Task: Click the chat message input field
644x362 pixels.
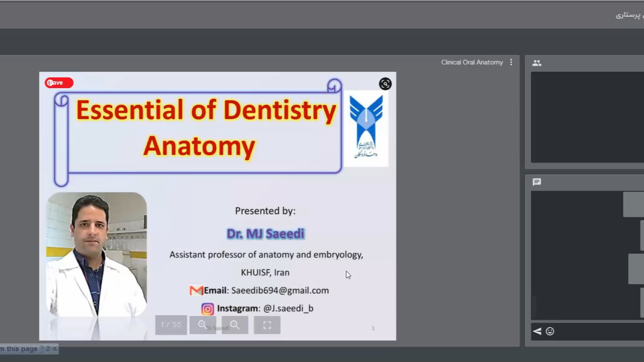Action: coord(600,331)
